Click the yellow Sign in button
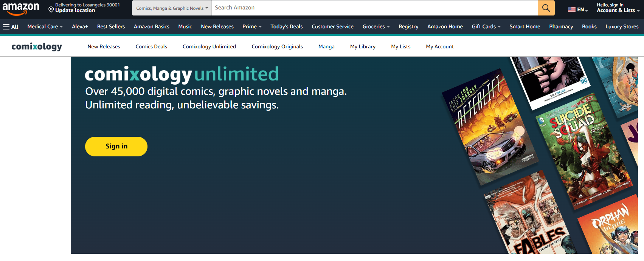 point(116,147)
